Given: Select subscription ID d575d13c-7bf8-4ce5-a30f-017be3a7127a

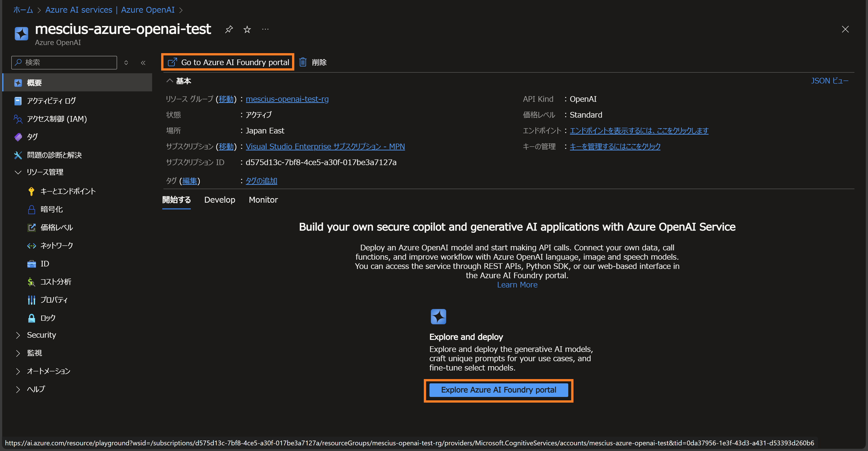Looking at the screenshot, I should [321, 162].
